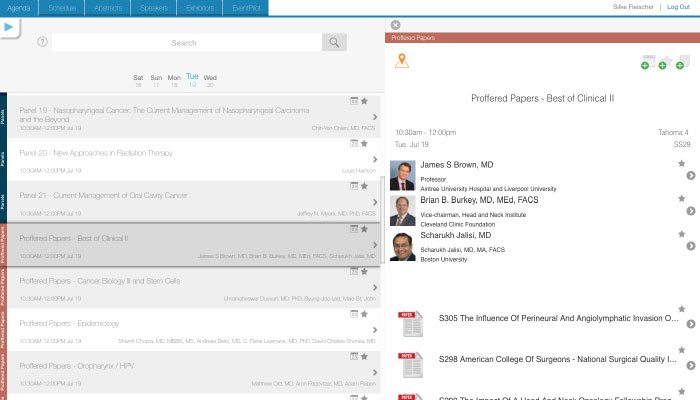This screenshot has width=700, height=400.
Task: Add Best of Clinical II row to calendar
Action: [x=354, y=229]
